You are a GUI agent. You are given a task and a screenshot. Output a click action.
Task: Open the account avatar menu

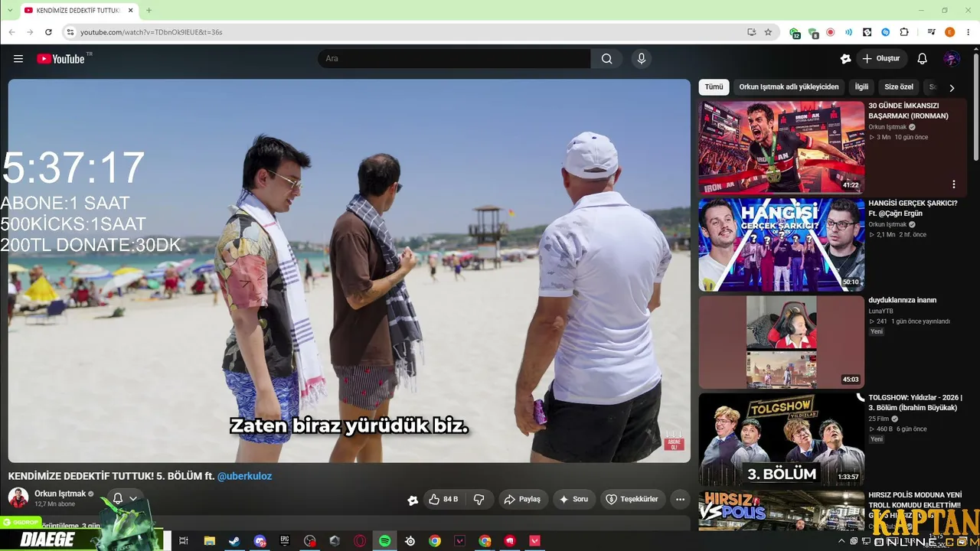pyautogui.click(x=952, y=59)
